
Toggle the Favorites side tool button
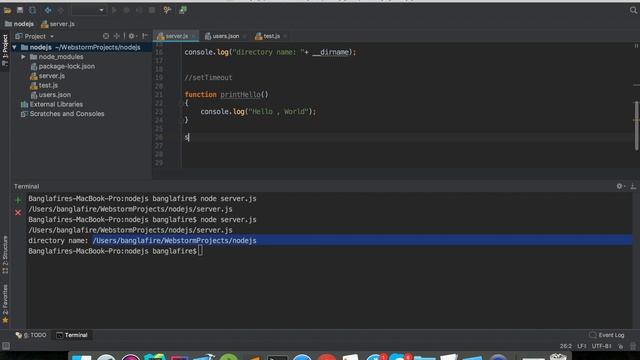coord(5,304)
